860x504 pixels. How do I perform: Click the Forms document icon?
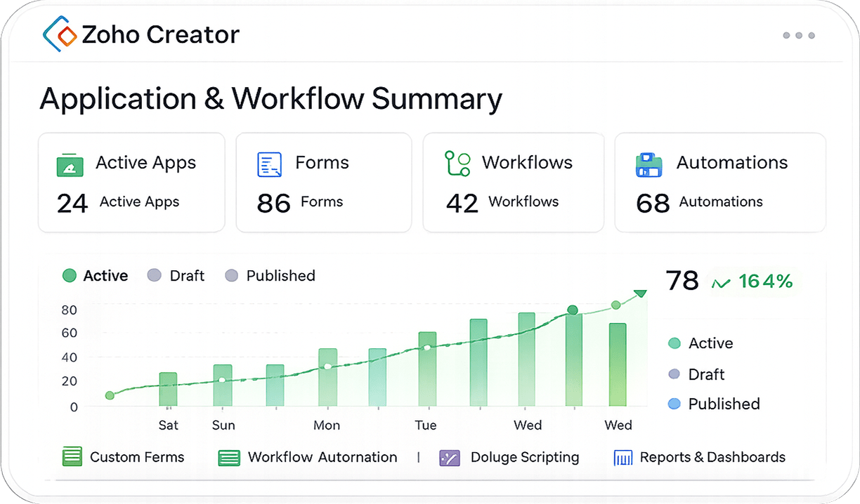tap(269, 164)
